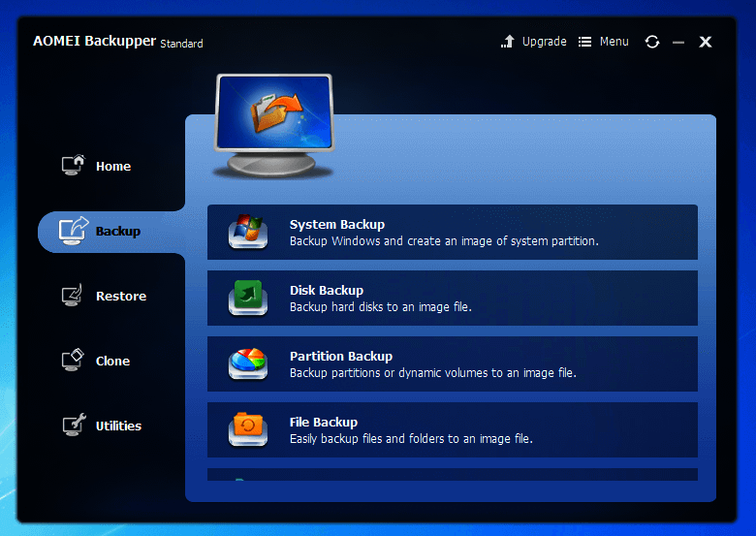Click the large monitor backup illustration
This screenshot has width=756, height=536.
[x=273, y=124]
